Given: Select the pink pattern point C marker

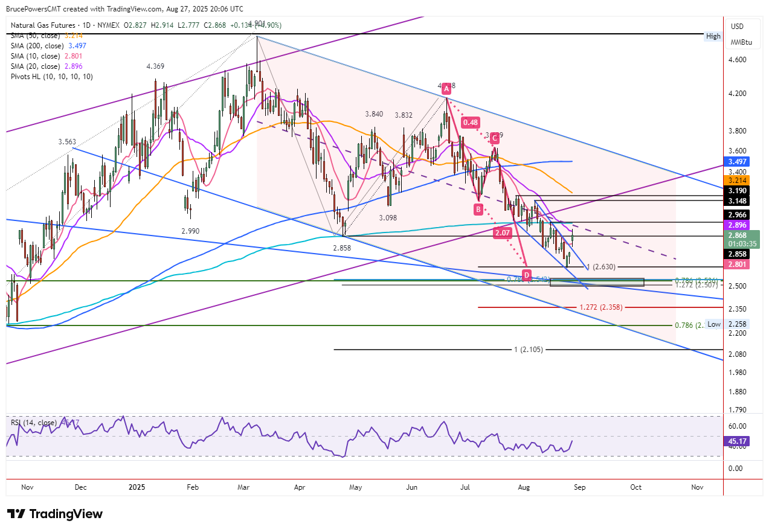Looking at the screenshot, I should (495, 138).
